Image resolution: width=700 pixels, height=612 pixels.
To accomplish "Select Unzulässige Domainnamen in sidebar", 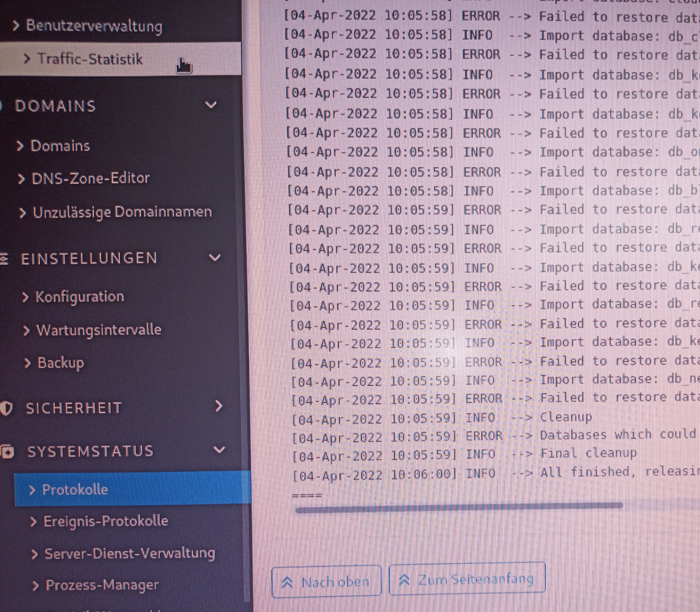I will tap(122, 212).
